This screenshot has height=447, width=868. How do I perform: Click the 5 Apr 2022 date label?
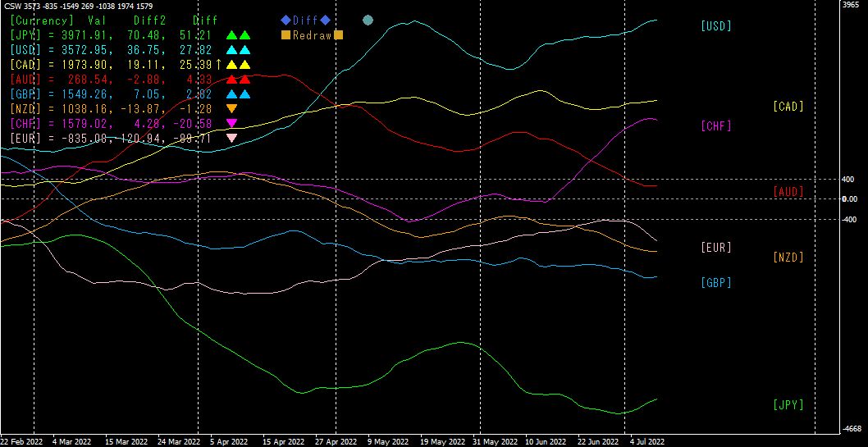coord(229,441)
